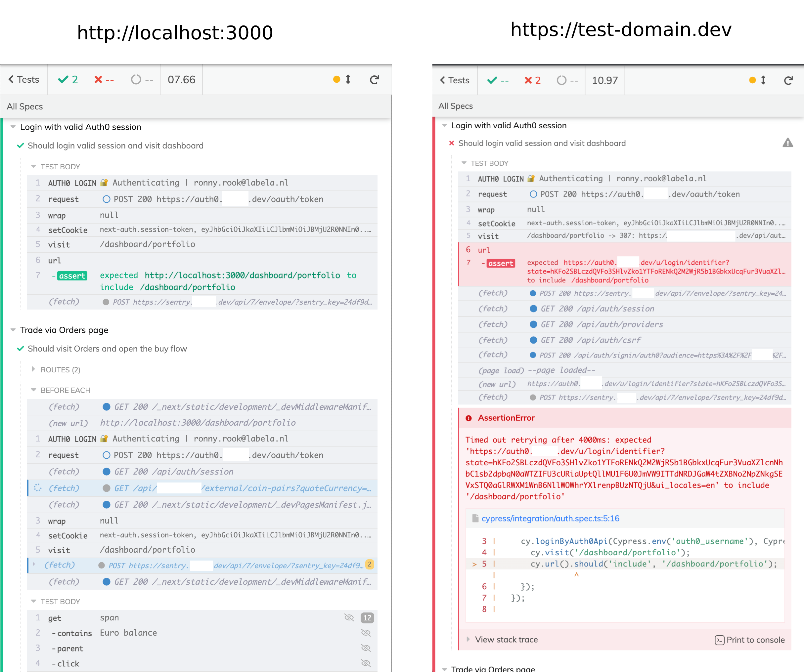
Task: Click the back arrow beside the Tests label
Action: tap(11, 80)
